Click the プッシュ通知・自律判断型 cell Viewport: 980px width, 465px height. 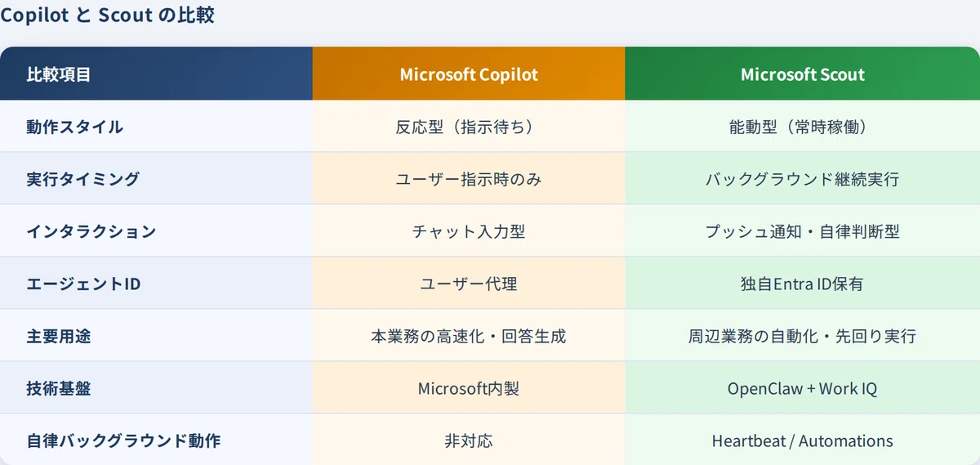point(803,231)
